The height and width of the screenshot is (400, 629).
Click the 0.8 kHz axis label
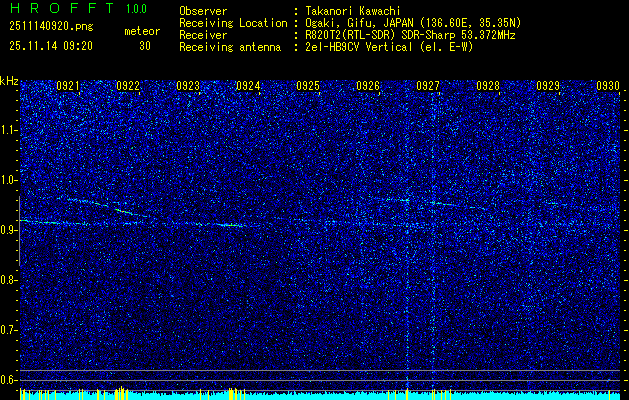point(9,280)
